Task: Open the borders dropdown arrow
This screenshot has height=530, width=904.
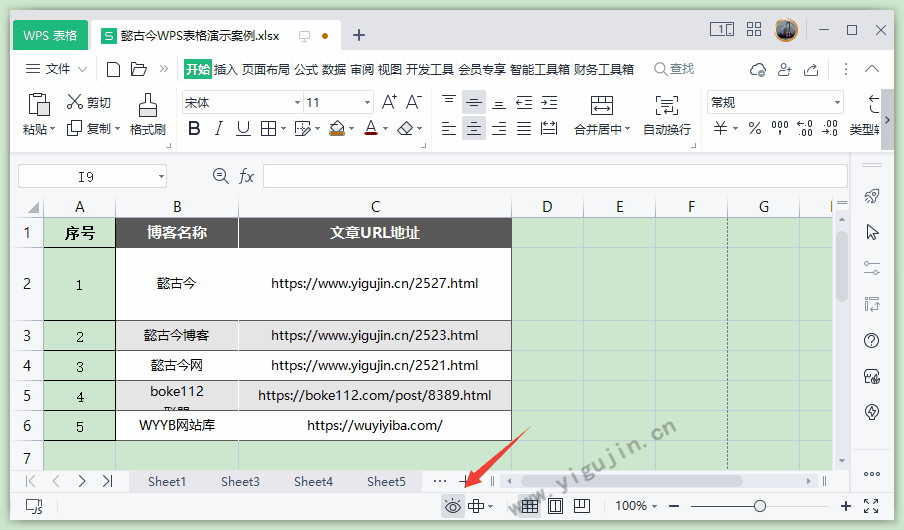Action: pyautogui.click(x=283, y=129)
